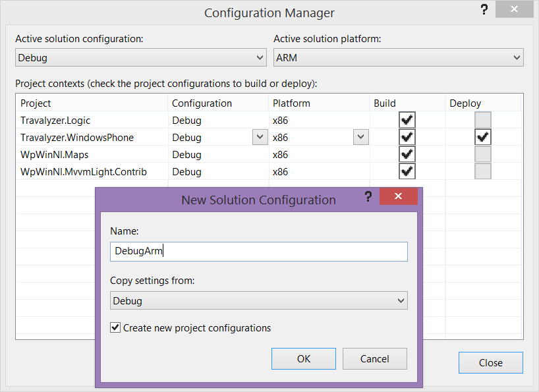539x392 pixels.
Task: Click the Name field containing DebugArm
Action: tap(259, 252)
